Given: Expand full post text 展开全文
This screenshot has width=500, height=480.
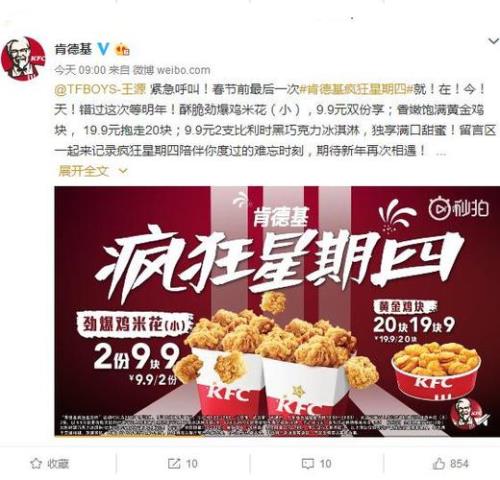Looking at the screenshot, I should (x=83, y=171).
